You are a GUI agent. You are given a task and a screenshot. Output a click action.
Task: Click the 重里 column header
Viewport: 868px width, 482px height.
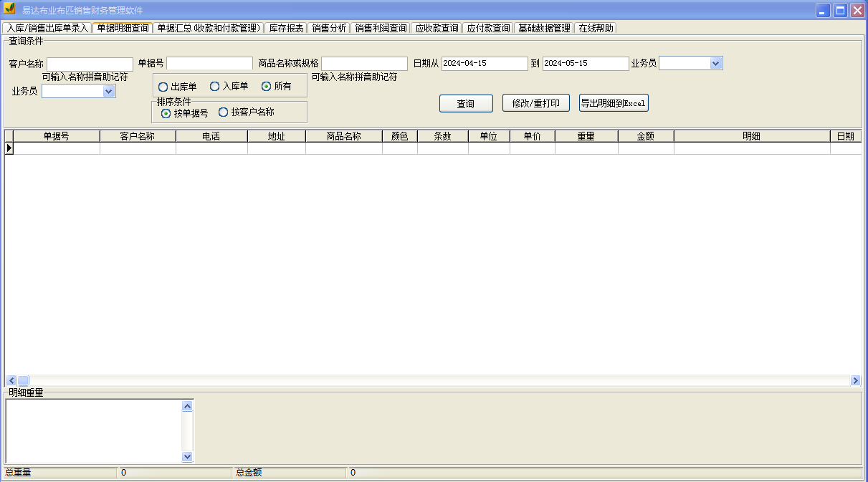[586, 136]
